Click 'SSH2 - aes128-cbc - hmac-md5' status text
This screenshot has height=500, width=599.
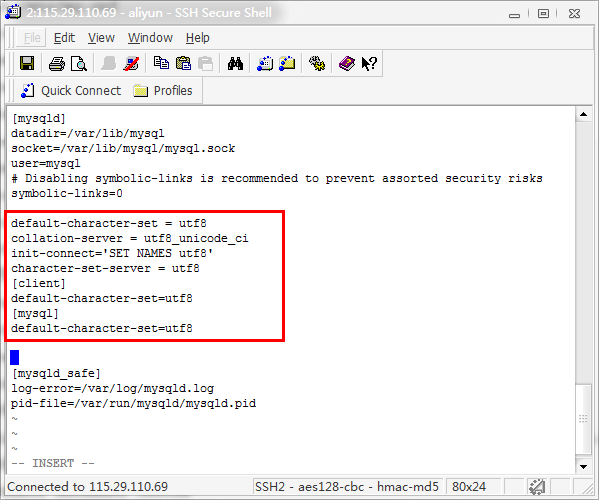click(x=346, y=487)
